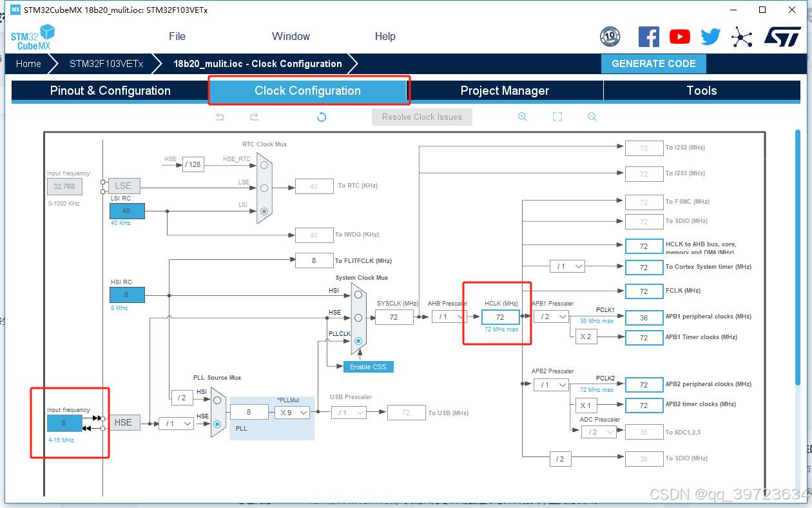
Task: Click the APB1 peripheral clocks value box
Action: click(x=644, y=317)
